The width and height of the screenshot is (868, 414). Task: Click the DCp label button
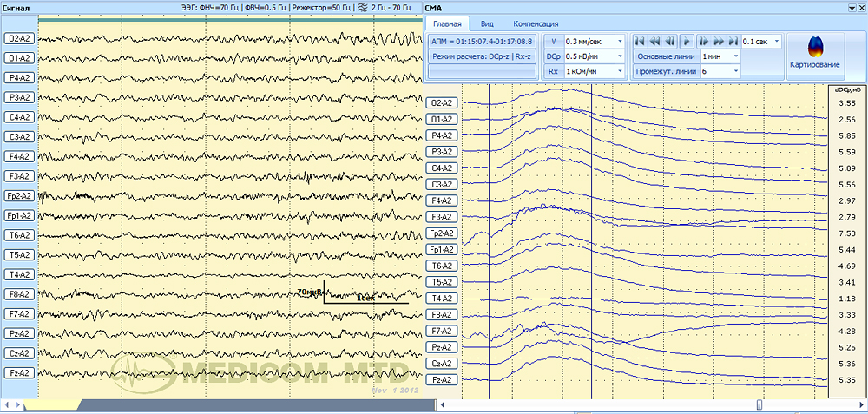click(553, 56)
